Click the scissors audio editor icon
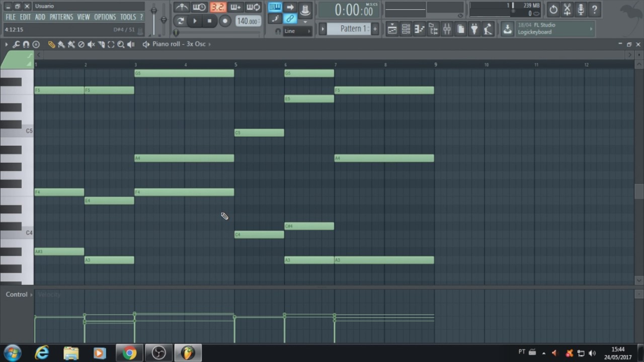The width and height of the screenshot is (644, 362). (567, 9)
